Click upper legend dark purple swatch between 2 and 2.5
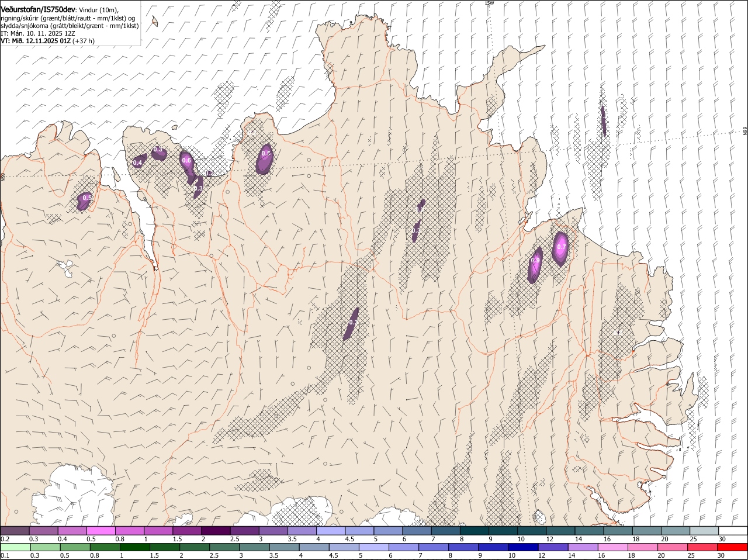Screen dimensions: 748x560 216,530
